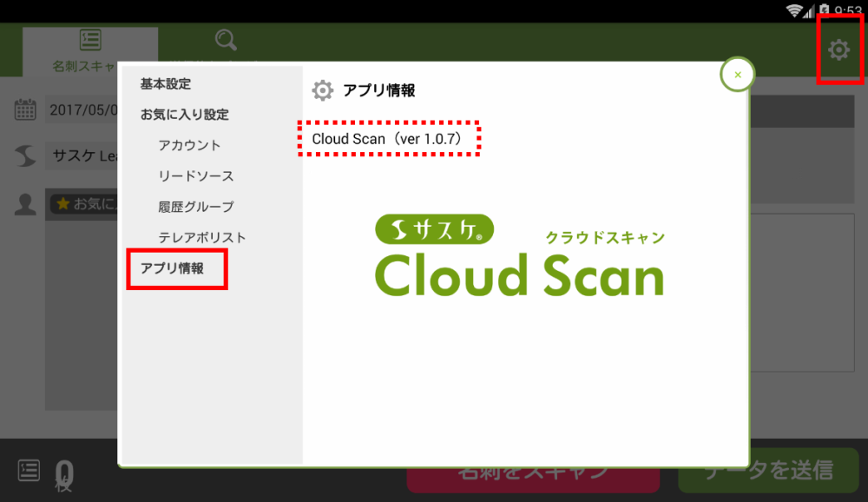Open 履歴グループ in the sidebar

point(195,207)
